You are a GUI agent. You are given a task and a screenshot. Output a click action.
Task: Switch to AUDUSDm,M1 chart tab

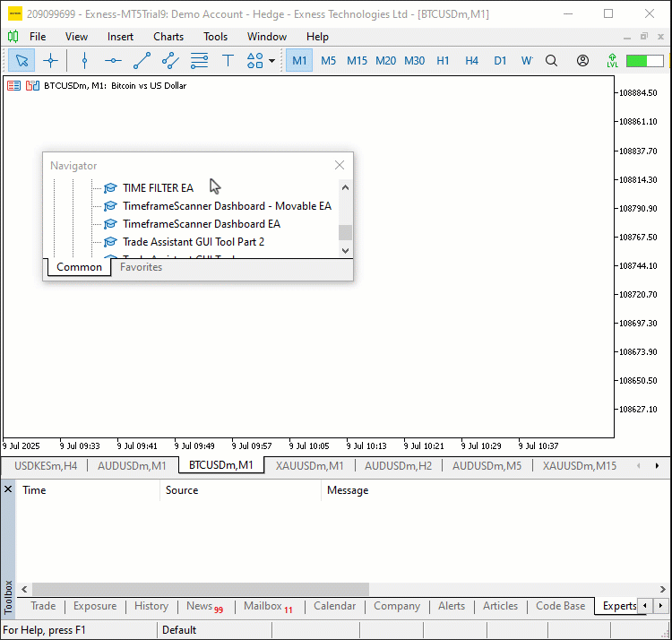point(132,465)
